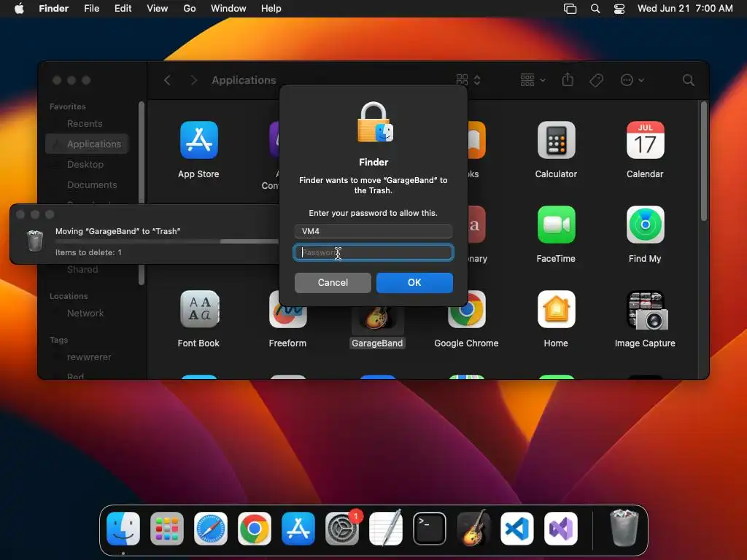Image resolution: width=747 pixels, height=560 pixels.
Task: Open the File menu
Action: tap(91, 9)
